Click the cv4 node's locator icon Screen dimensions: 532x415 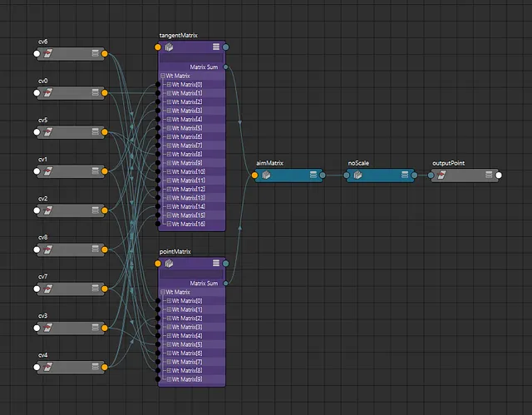49,365
